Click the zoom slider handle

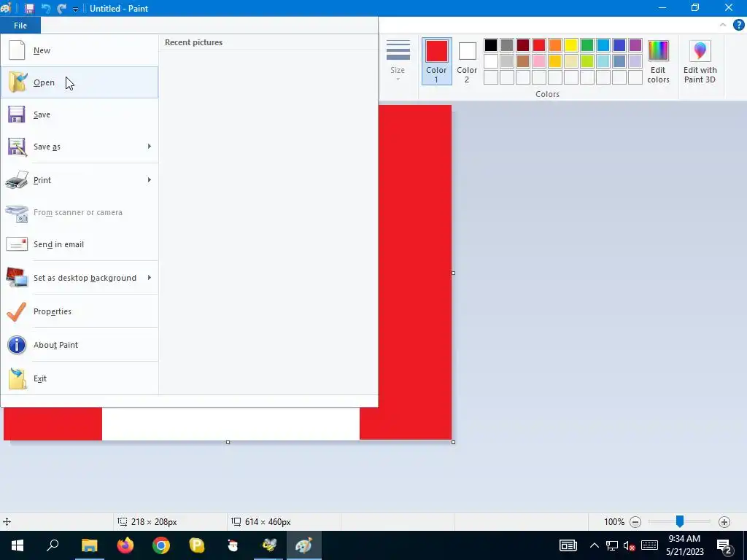[x=680, y=521]
